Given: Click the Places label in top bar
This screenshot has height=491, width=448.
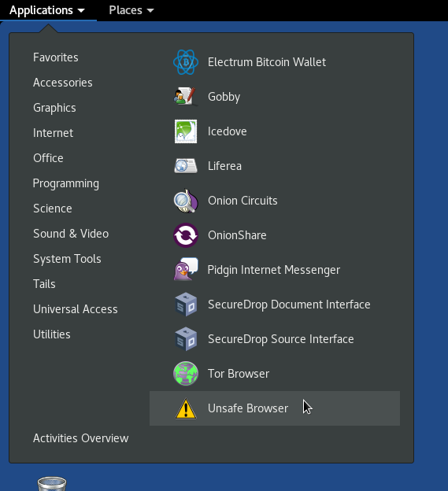Looking at the screenshot, I should [x=125, y=10].
